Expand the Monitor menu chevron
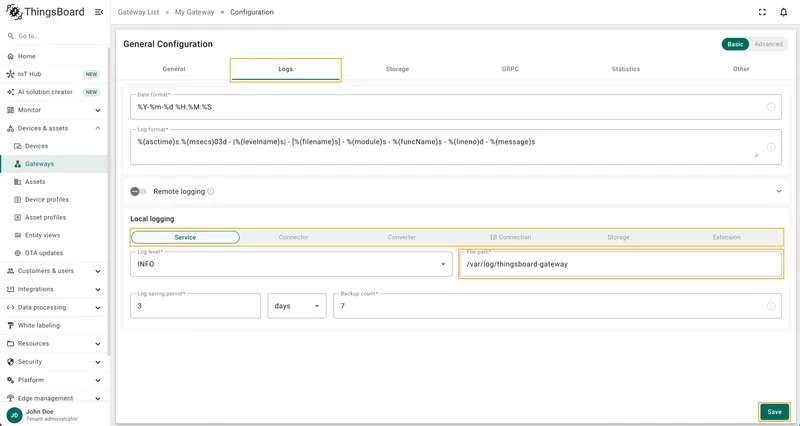The width and height of the screenshot is (800, 426). 98,110
